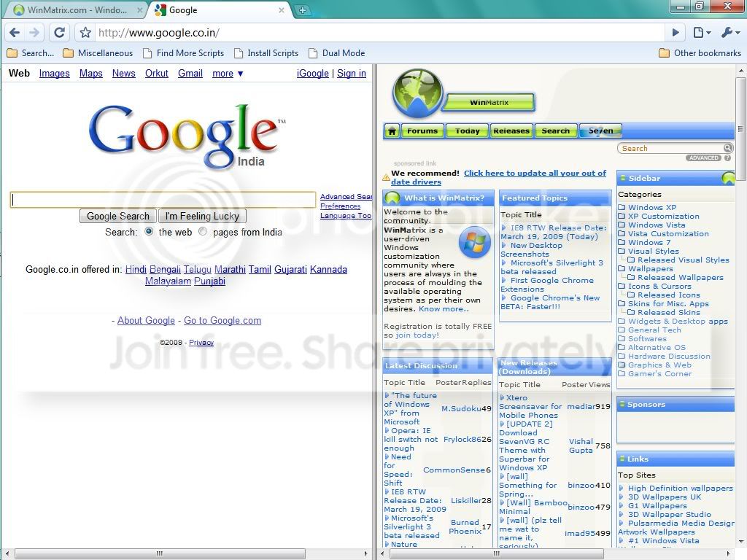Open the WinMatrix Forums tab

[x=422, y=131]
